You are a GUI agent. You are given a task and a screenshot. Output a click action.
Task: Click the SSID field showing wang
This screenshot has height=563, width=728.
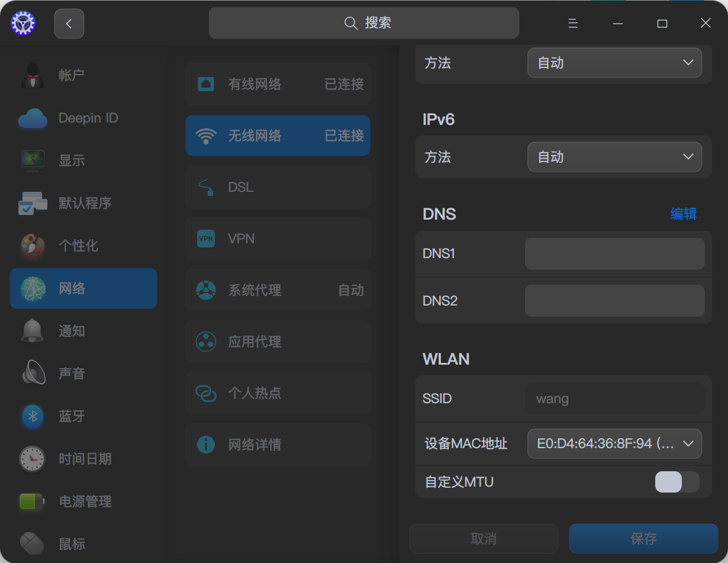[614, 398]
